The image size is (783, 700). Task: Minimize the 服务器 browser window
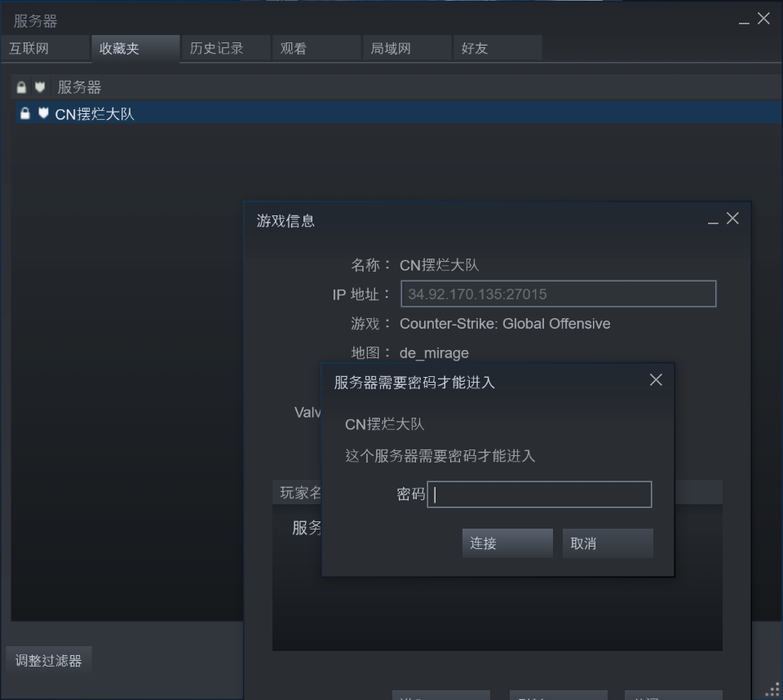click(744, 20)
